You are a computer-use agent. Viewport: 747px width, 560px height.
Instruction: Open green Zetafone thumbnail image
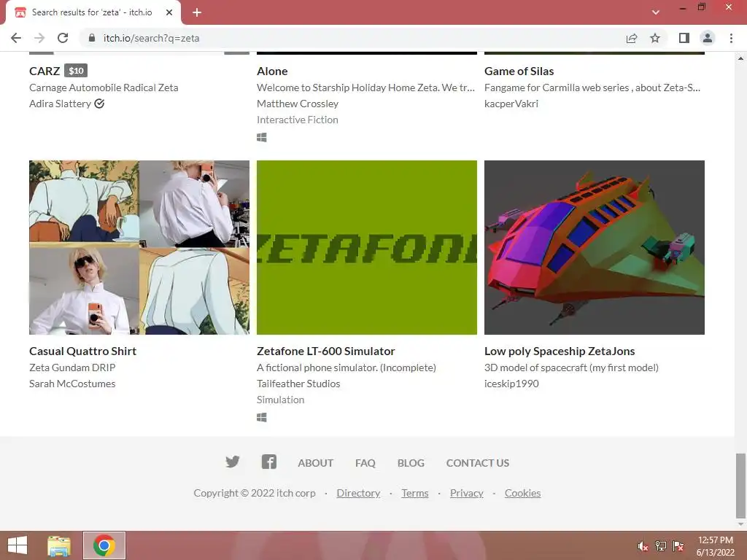(x=367, y=247)
